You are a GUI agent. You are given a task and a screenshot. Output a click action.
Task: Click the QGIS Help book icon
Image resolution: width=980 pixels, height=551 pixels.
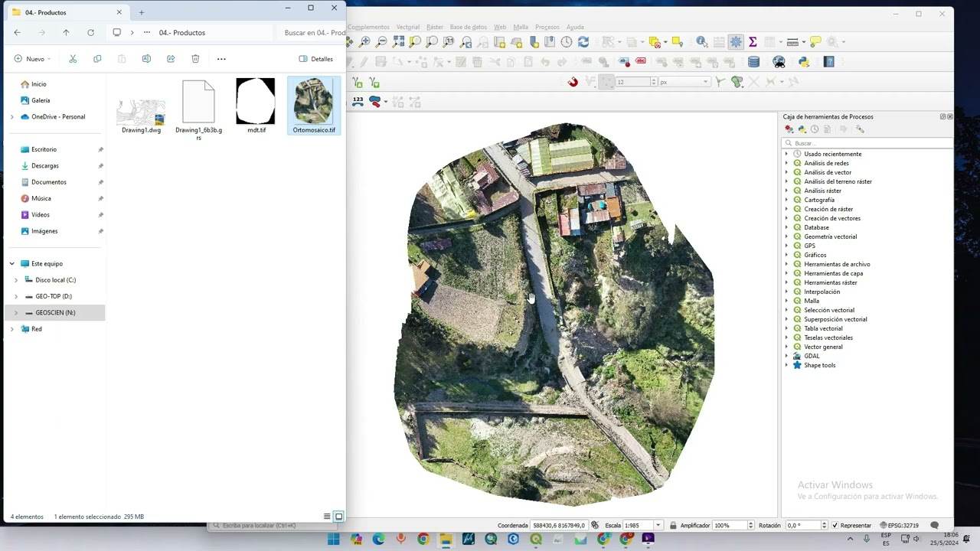[x=829, y=62]
